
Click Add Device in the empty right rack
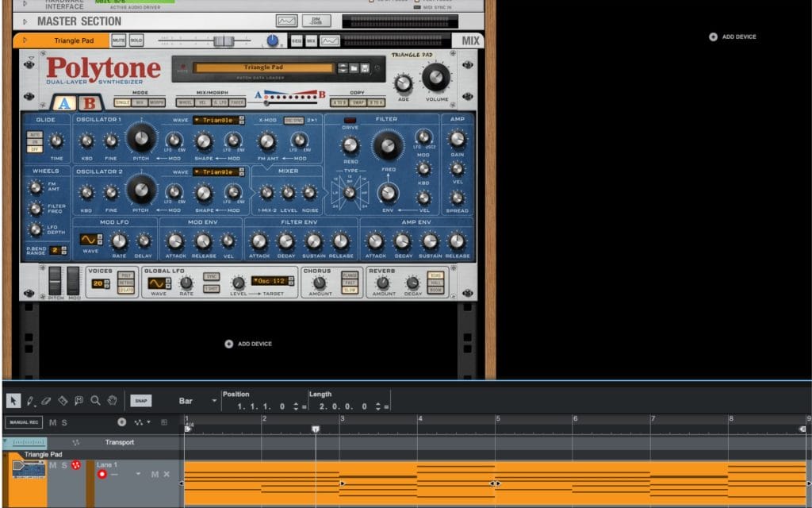coord(733,37)
